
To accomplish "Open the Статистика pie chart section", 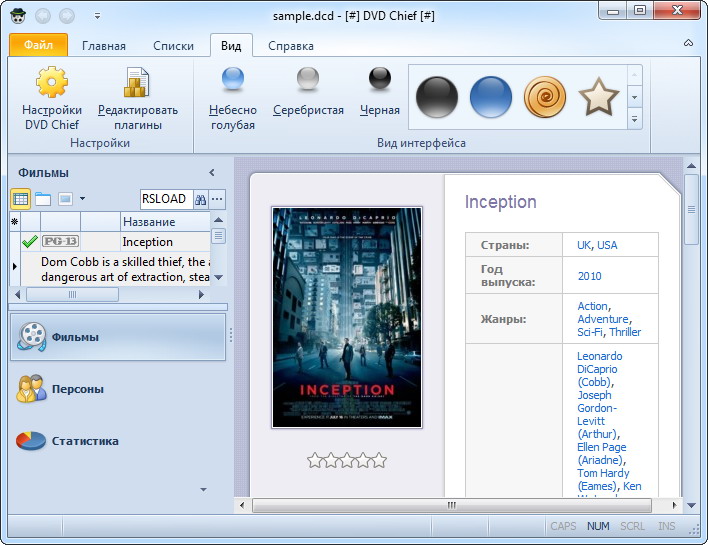I will 85,441.
